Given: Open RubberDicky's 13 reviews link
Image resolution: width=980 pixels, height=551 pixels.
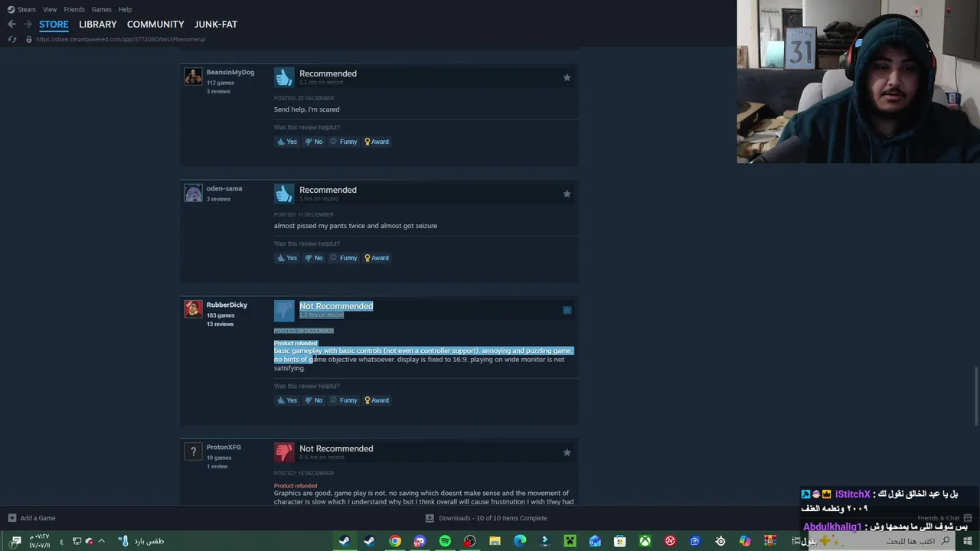Looking at the screenshot, I should pos(220,324).
